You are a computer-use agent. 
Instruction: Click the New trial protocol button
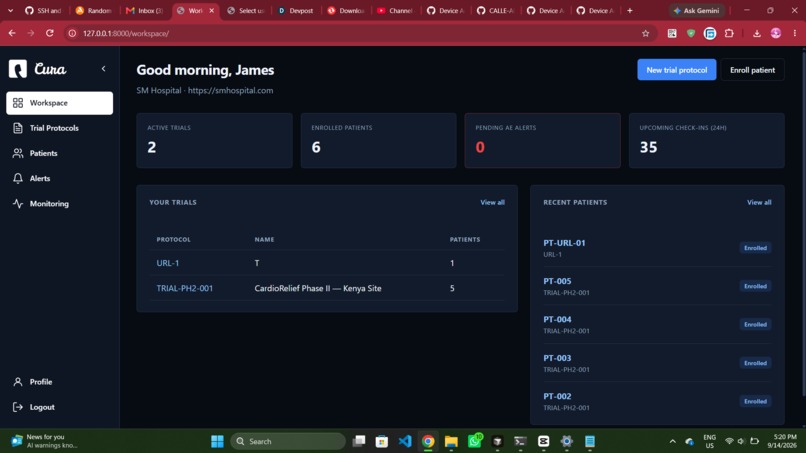(676, 70)
